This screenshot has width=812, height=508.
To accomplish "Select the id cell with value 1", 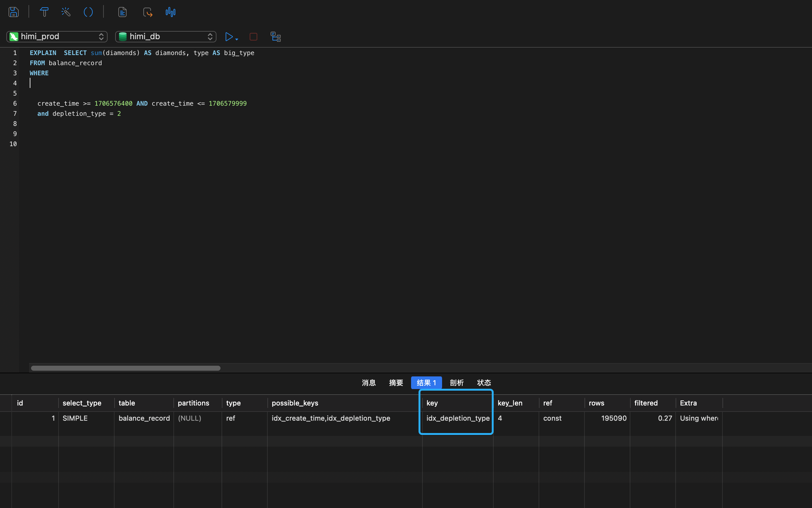I will pos(35,418).
